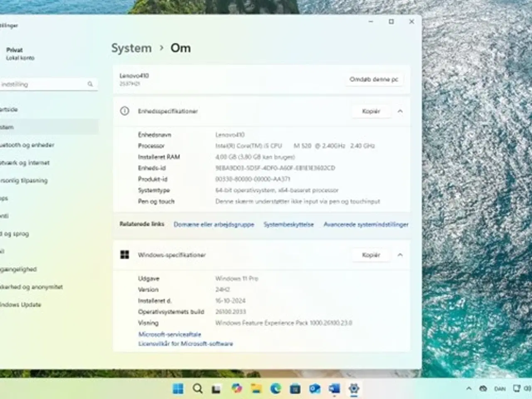Click the Installeret d. date 16-10-2024
Image resolution: width=532 pixels, height=399 pixels.
coord(230,300)
